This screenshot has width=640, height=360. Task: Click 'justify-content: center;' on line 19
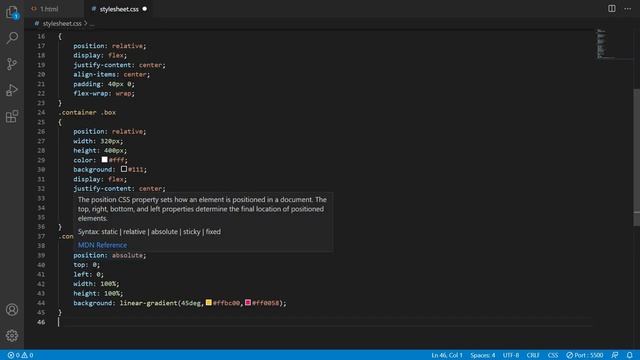120,65
